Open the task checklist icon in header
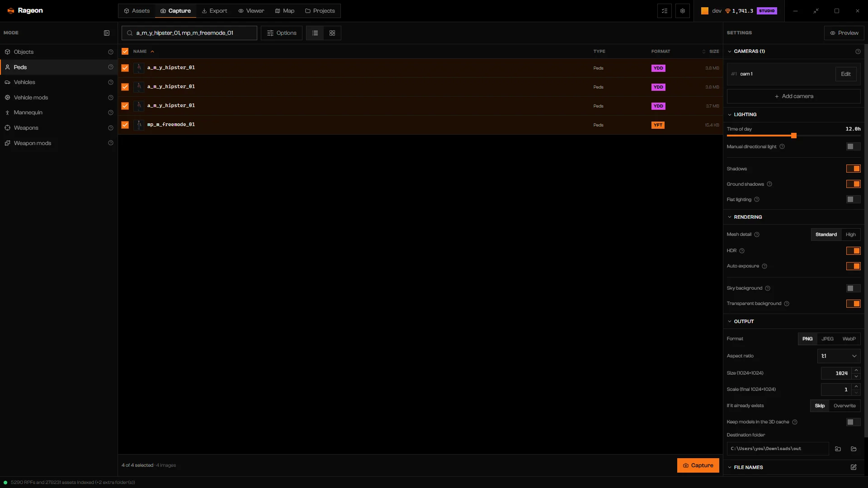Screen dimensions: 868x488 [x=665, y=11]
